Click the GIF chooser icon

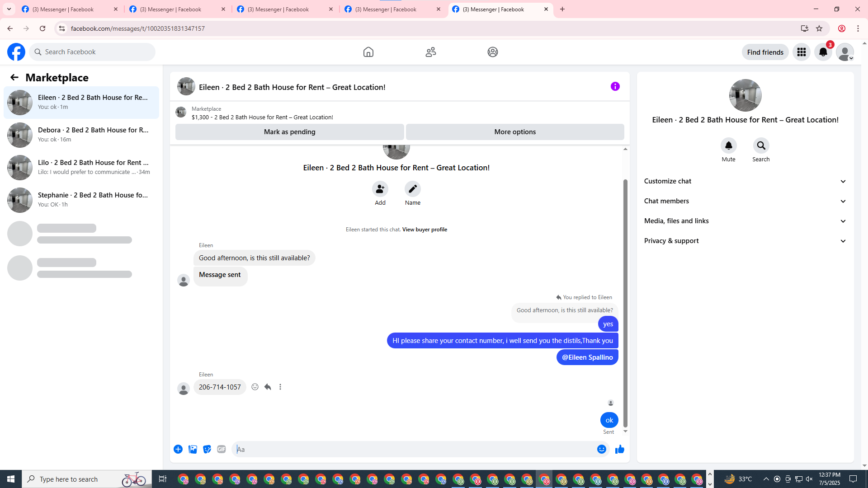[221, 449]
